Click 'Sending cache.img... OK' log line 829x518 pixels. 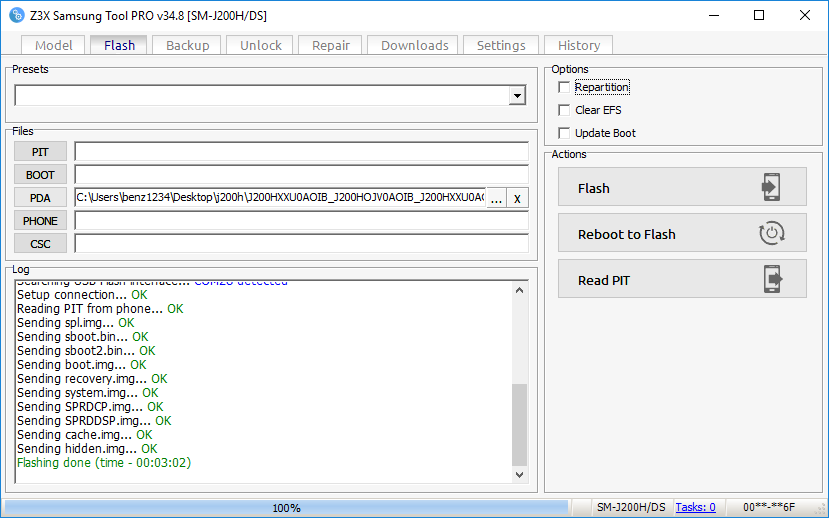(x=85, y=434)
